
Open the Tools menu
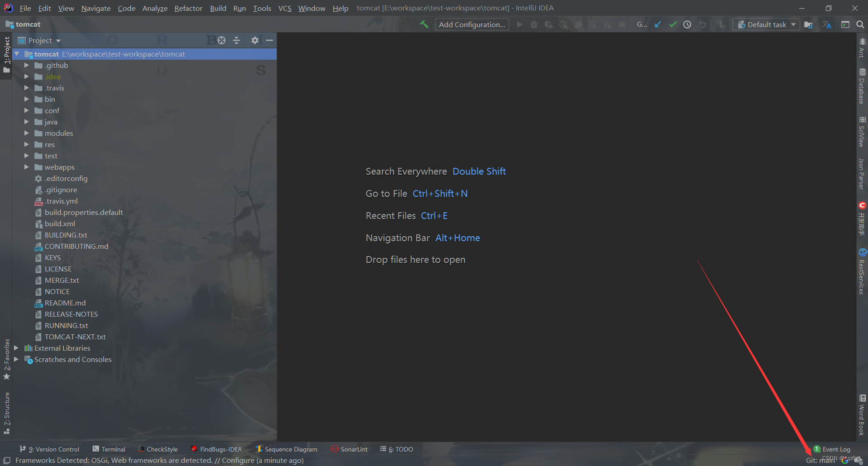[262, 8]
